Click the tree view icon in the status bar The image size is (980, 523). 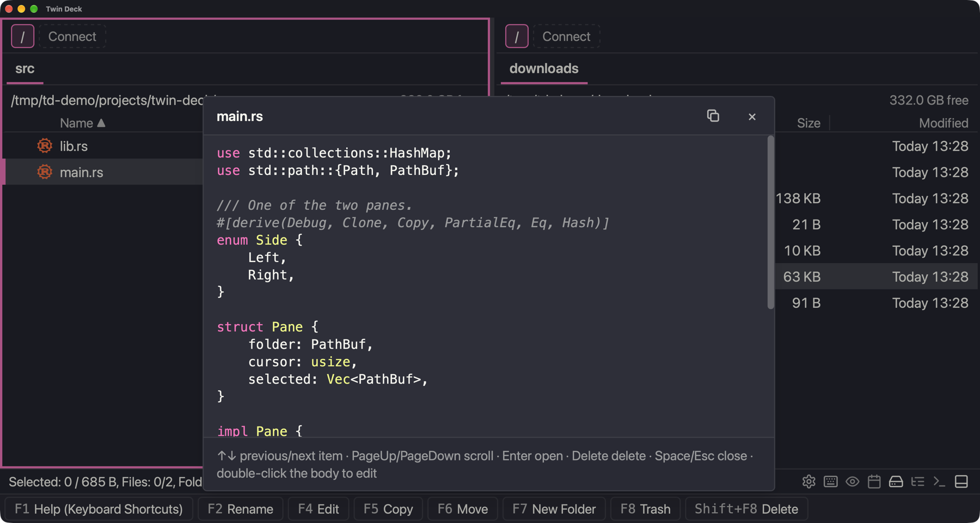(917, 482)
